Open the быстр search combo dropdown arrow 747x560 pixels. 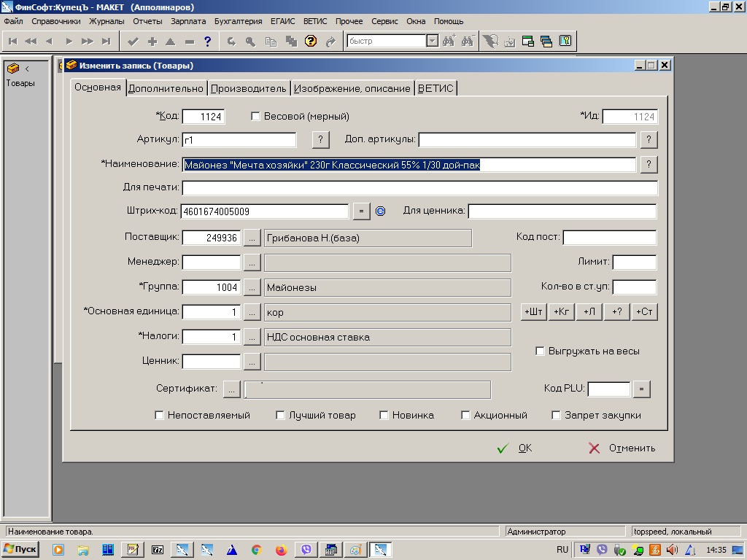click(432, 41)
